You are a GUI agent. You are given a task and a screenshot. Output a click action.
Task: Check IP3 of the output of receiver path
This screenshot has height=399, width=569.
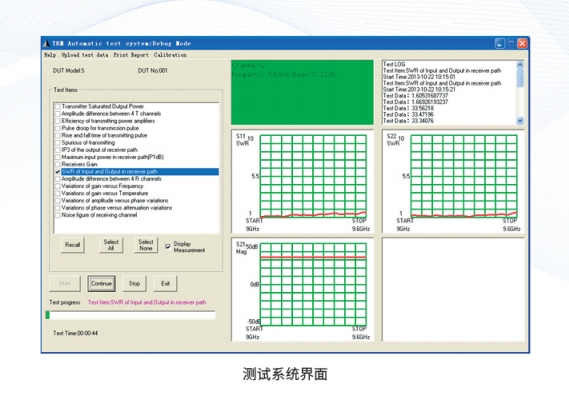pyautogui.click(x=57, y=150)
